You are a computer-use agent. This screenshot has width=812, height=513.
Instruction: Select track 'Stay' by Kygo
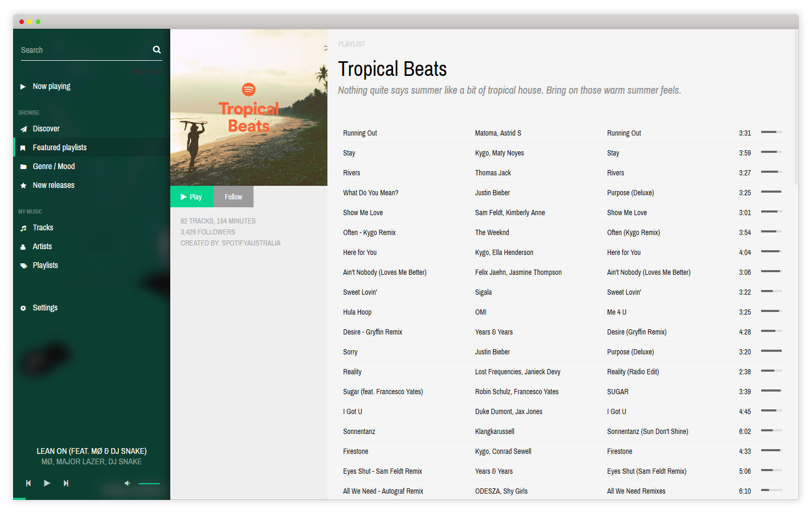349,153
